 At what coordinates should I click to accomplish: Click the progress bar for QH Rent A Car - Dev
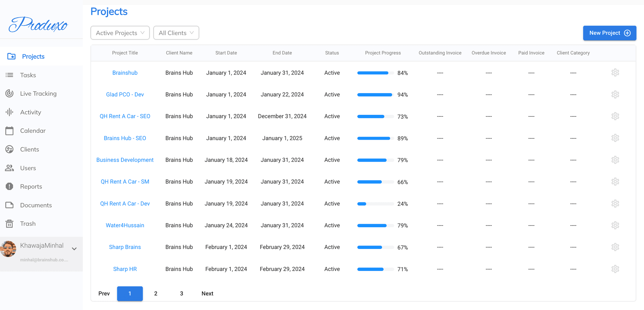[x=375, y=204]
